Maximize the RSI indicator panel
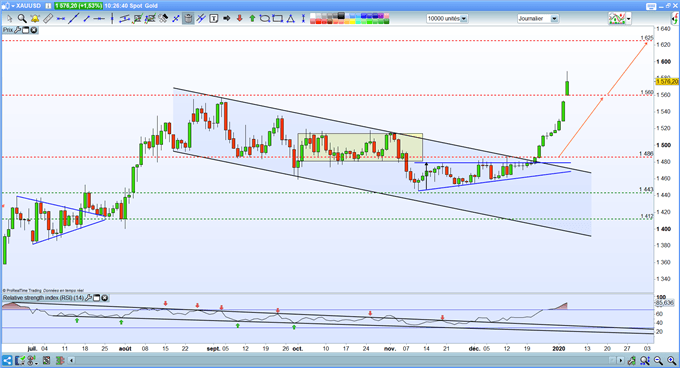This screenshot has height=368, width=680. [x=97, y=298]
